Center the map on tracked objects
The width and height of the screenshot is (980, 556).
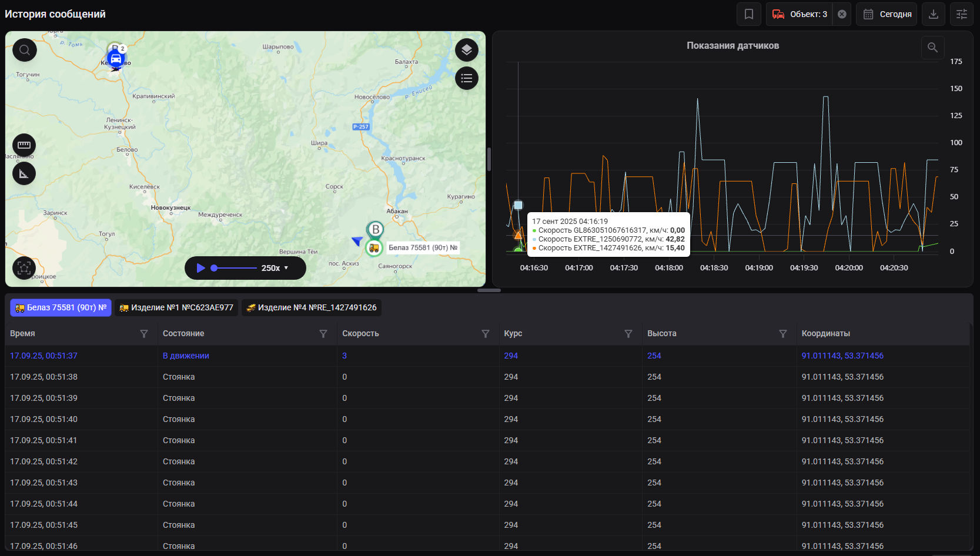(24, 268)
